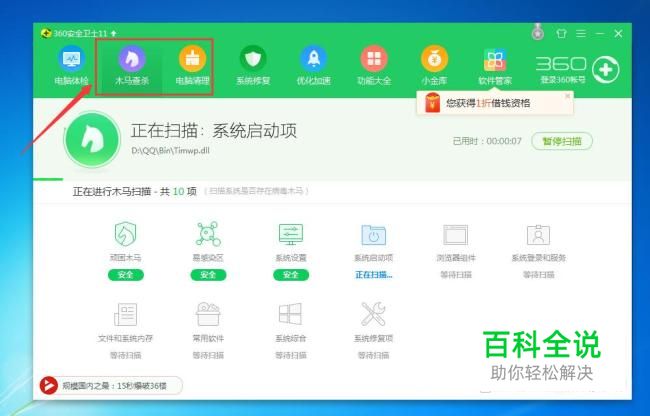Screen dimensions: 650x416
Task: Click 等待扫描 under 系统修复项
Action: pos(374,356)
